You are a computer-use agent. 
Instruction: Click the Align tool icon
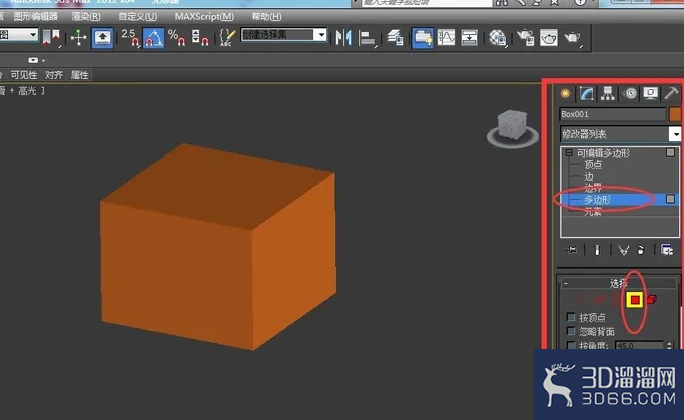(367, 38)
